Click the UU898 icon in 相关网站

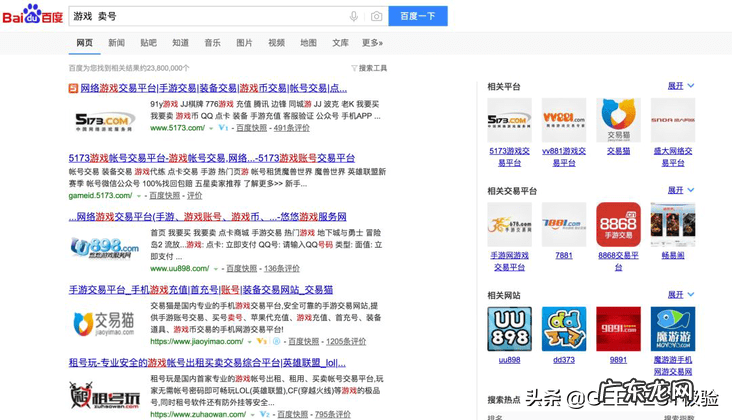point(509,329)
